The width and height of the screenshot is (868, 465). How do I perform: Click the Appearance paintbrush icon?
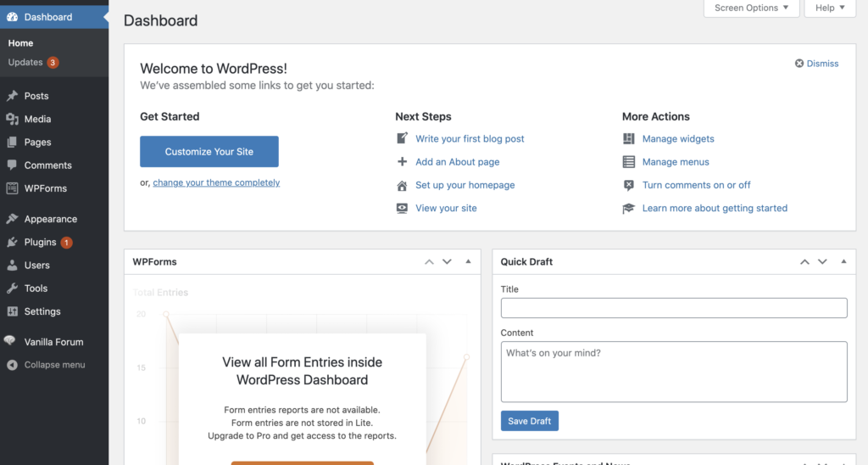click(x=12, y=219)
